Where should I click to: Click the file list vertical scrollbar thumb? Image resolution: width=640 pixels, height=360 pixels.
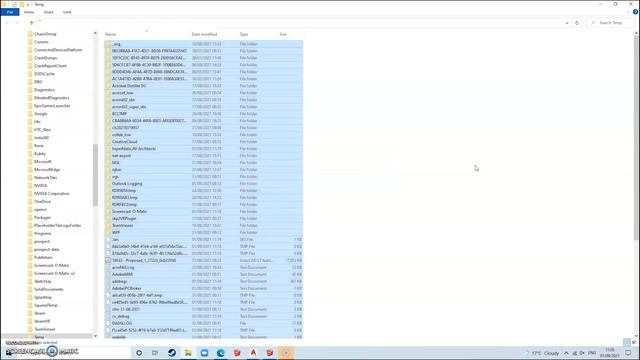click(x=636, y=138)
